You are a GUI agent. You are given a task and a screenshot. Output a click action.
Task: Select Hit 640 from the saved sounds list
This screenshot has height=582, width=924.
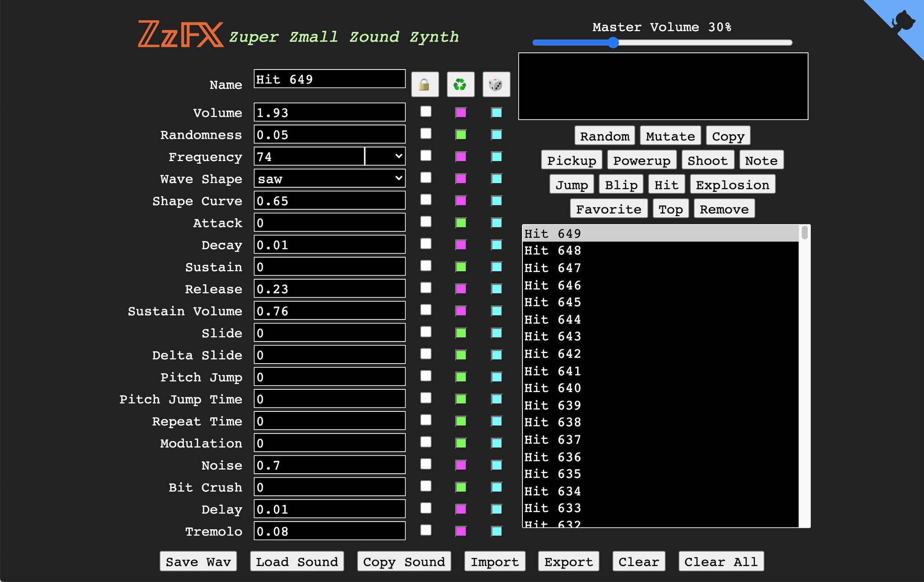587,388
